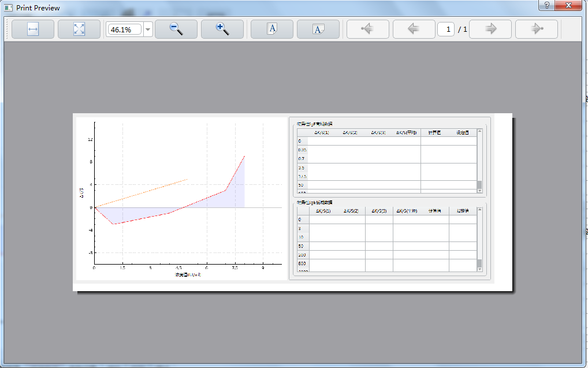Zoom in with the plus magnifier
The width and height of the screenshot is (588, 368).
[222, 29]
